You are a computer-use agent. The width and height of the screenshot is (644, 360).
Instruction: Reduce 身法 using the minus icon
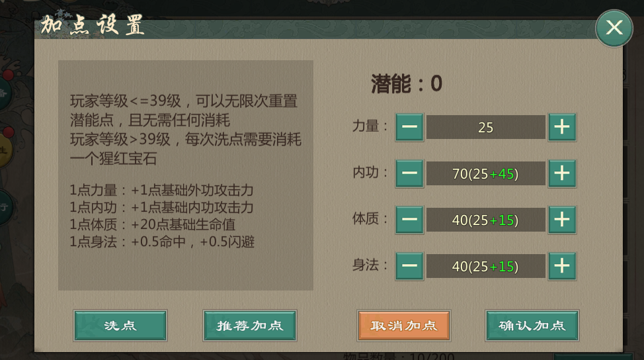[409, 266]
